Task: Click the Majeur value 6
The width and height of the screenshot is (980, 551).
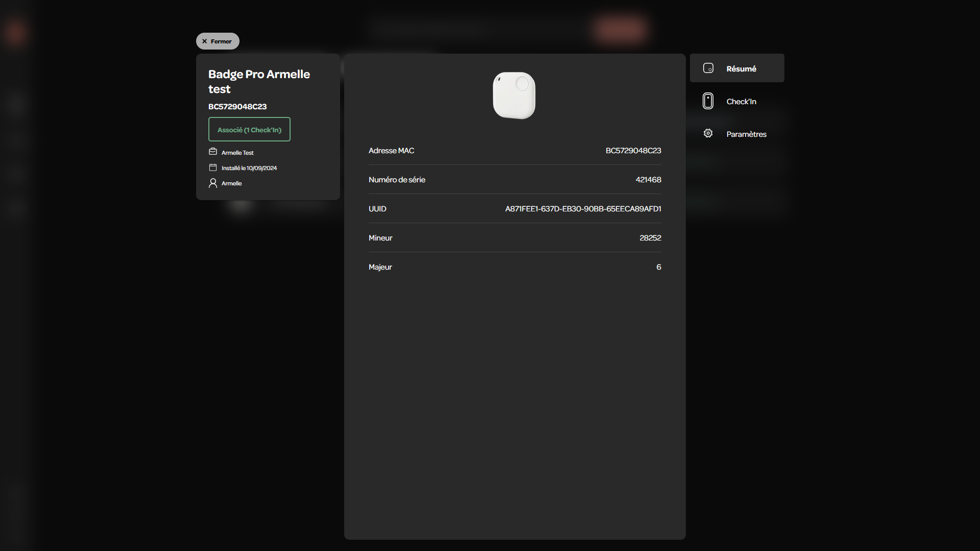Action: [659, 267]
